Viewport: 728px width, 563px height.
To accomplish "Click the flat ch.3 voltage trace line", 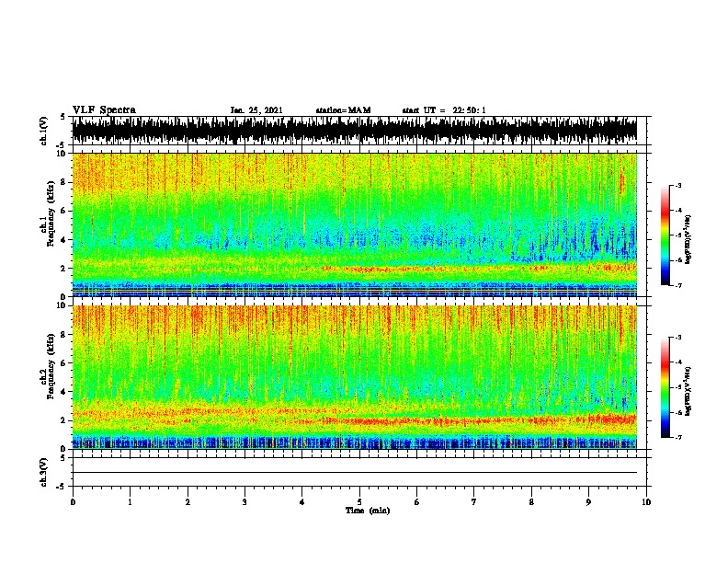I will pyautogui.click(x=355, y=473).
